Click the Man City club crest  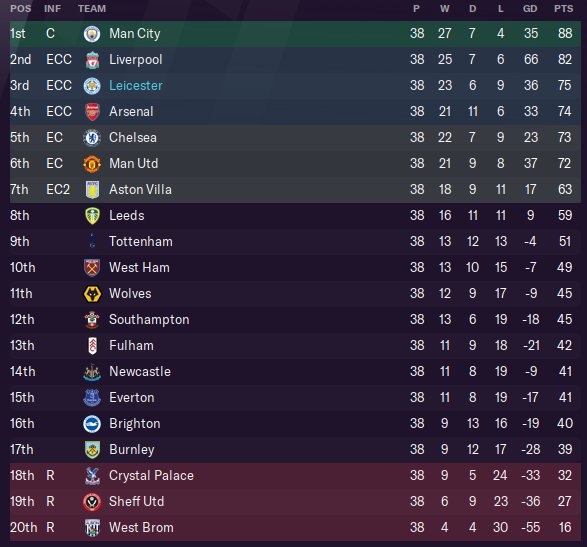(92, 34)
